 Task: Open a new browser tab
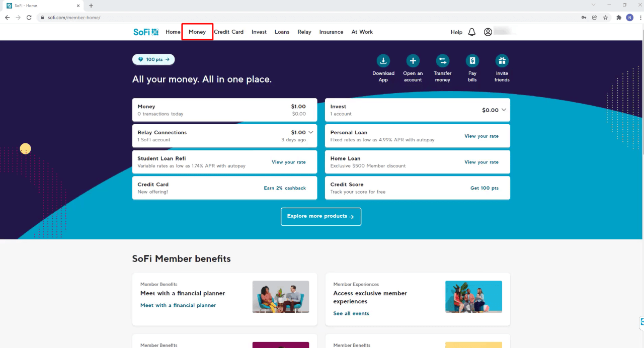[x=91, y=6]
